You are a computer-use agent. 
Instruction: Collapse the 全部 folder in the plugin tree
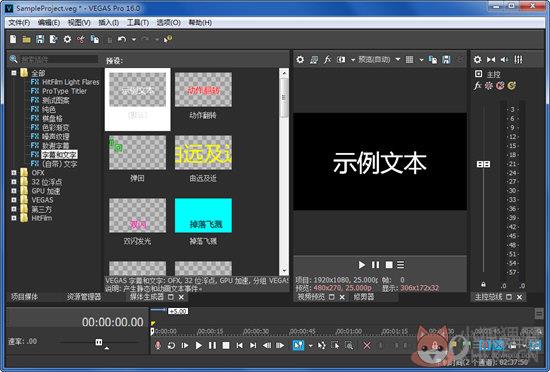coord(14,73)
